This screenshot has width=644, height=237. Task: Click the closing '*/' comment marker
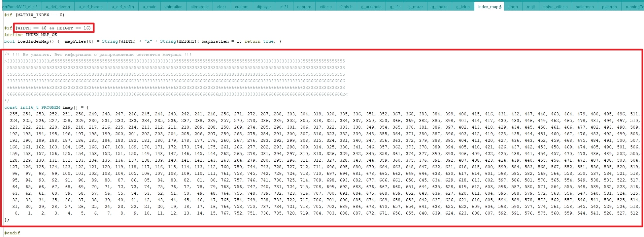click(7, 101)
